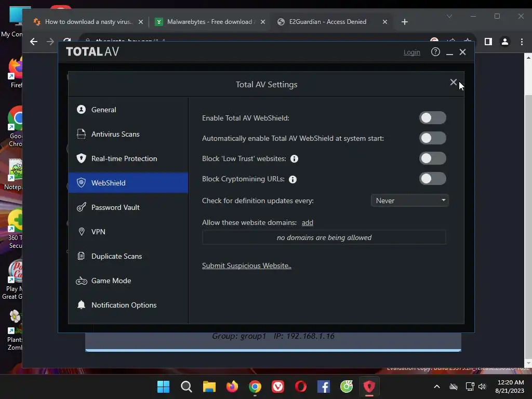532x399 pixels.
Task: Close the Total AV Settings dialog
Action: [x=453, y=82]
